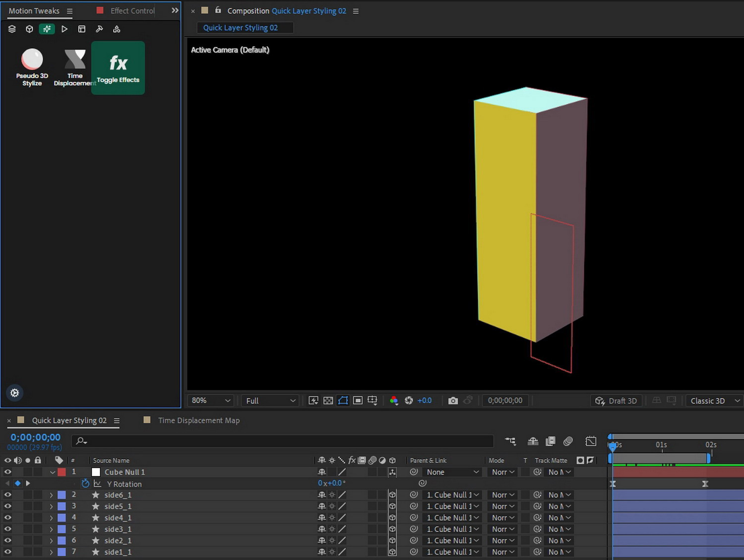Viewport: 744px width, 560px height.
Task: Click the Toggle Effects fx button
Action: [118, 67]
